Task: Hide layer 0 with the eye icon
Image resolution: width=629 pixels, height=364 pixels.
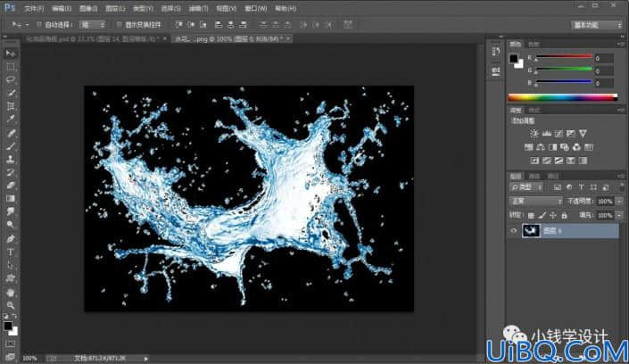Action: (x=514, y=231)
